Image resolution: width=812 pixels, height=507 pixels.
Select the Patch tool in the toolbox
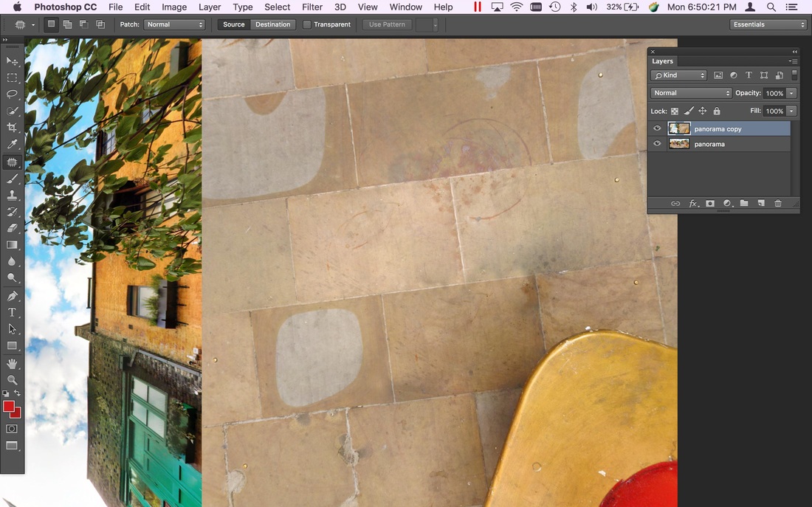pyautogui.click(x=12, y=162)
